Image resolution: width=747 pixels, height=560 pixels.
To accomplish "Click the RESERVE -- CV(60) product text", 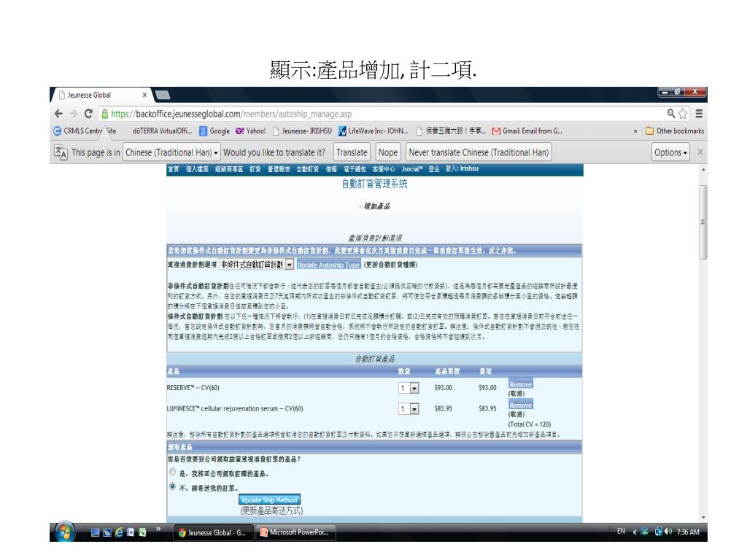I will 193,388.
